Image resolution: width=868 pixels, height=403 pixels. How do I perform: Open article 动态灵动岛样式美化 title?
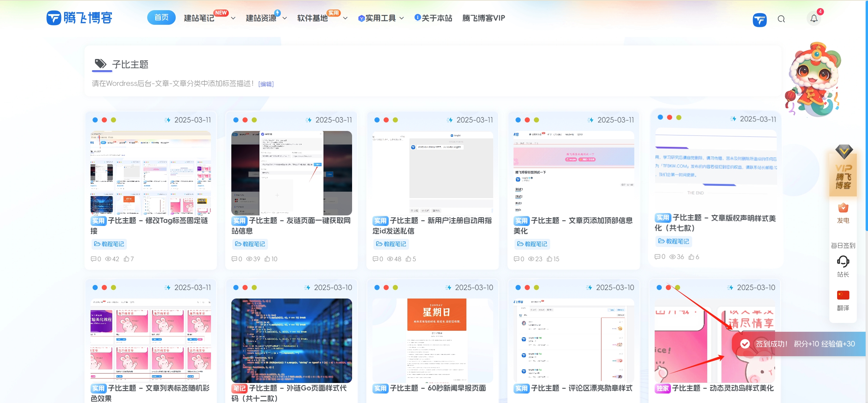point(714,388)
